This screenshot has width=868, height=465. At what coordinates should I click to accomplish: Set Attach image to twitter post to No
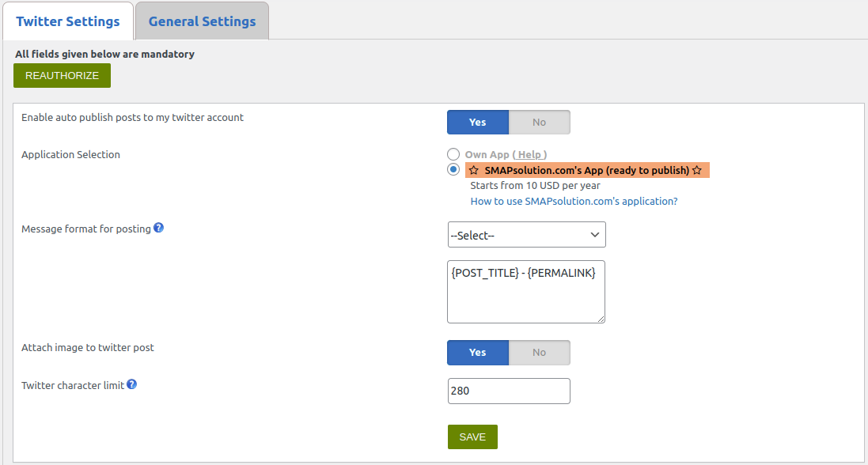(x=539, y=353)
